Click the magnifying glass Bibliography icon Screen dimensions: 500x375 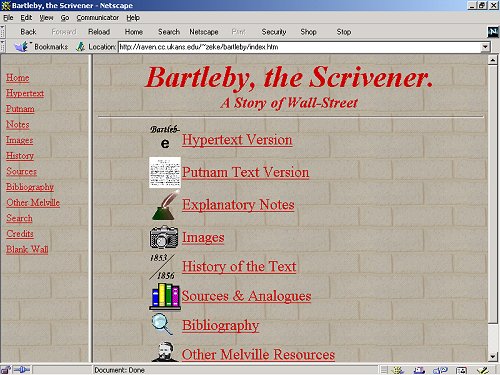(162, 324)
